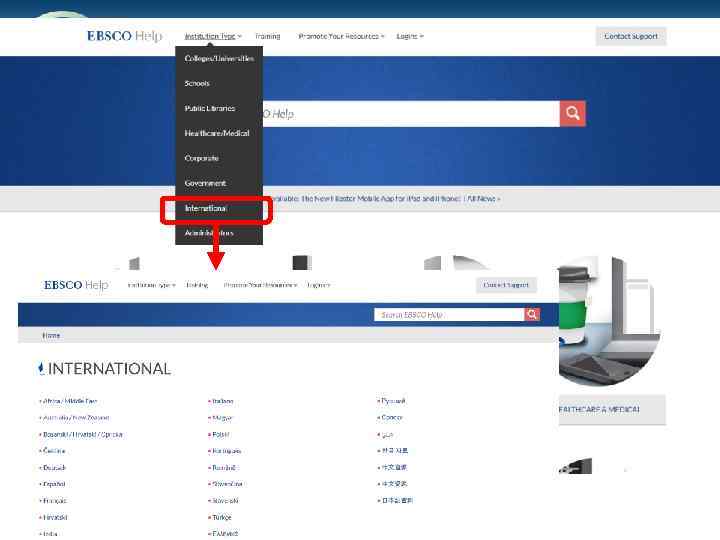Click the EBSCO Help logo in the top header
The width and height of the screenshot is (720, 540).
[x=124, y=36]
